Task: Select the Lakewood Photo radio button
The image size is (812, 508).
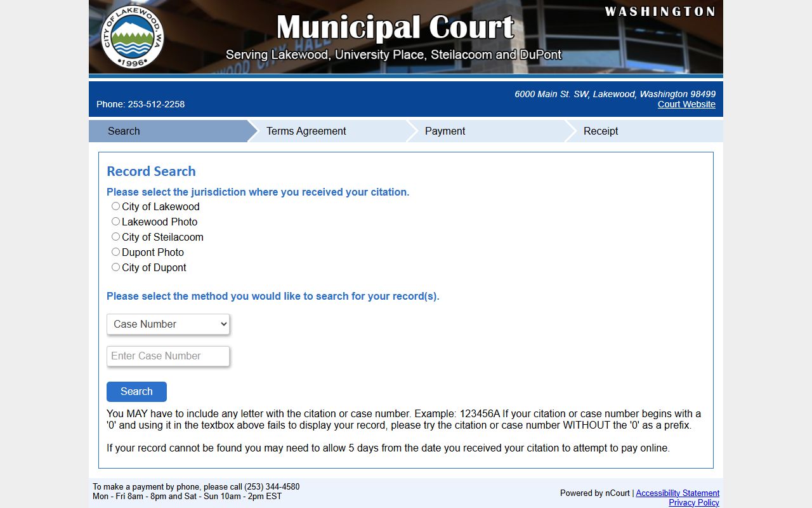Action: pyautogui.click(x=115, y=222)
